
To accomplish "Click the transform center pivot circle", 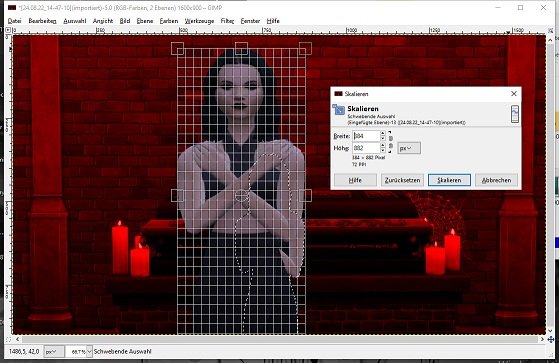I will tap(241, 195).
